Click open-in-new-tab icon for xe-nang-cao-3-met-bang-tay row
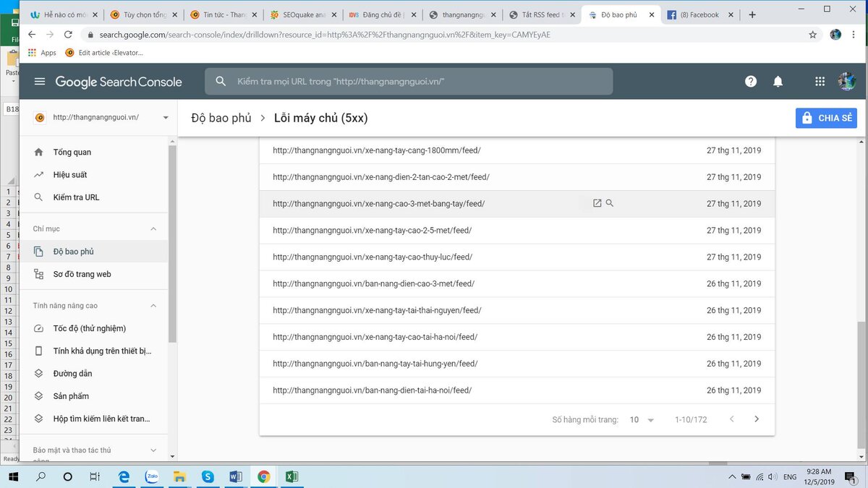 pos(597,203)
